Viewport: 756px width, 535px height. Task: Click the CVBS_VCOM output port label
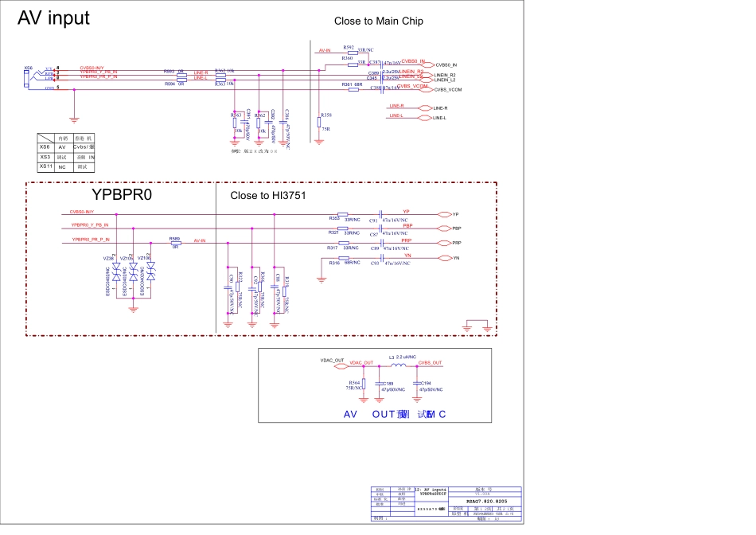coord(448,90)
